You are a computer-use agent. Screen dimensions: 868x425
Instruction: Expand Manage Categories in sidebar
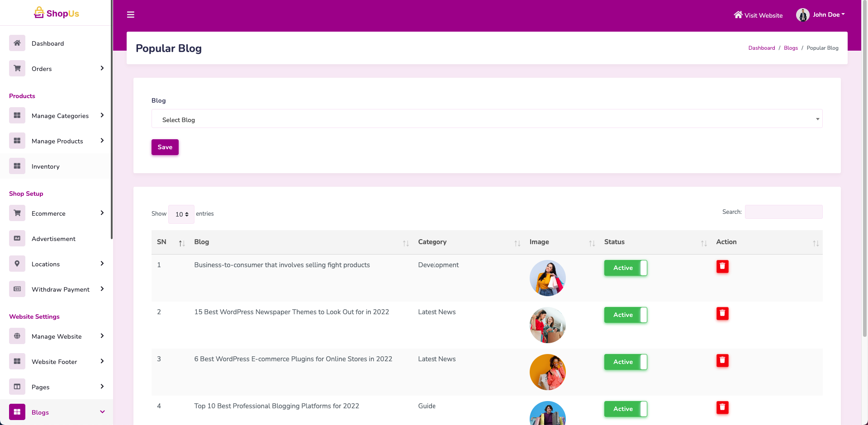[x=60, y=116]
